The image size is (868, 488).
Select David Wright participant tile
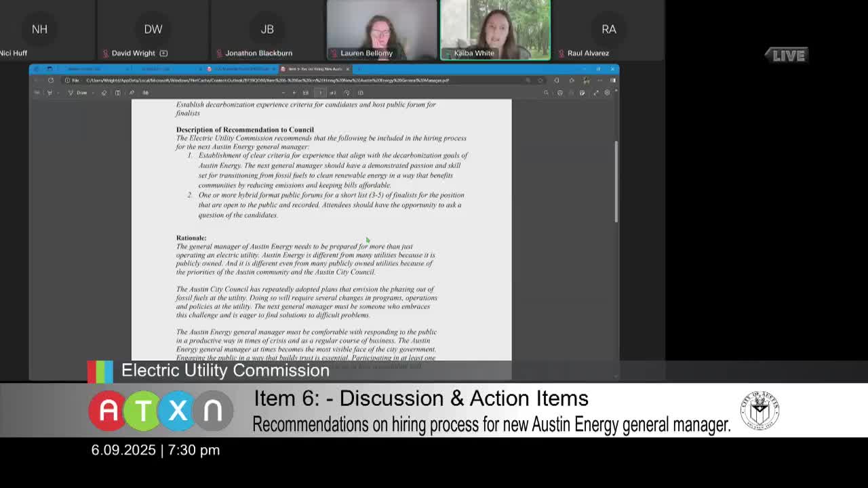pos(153,30)
